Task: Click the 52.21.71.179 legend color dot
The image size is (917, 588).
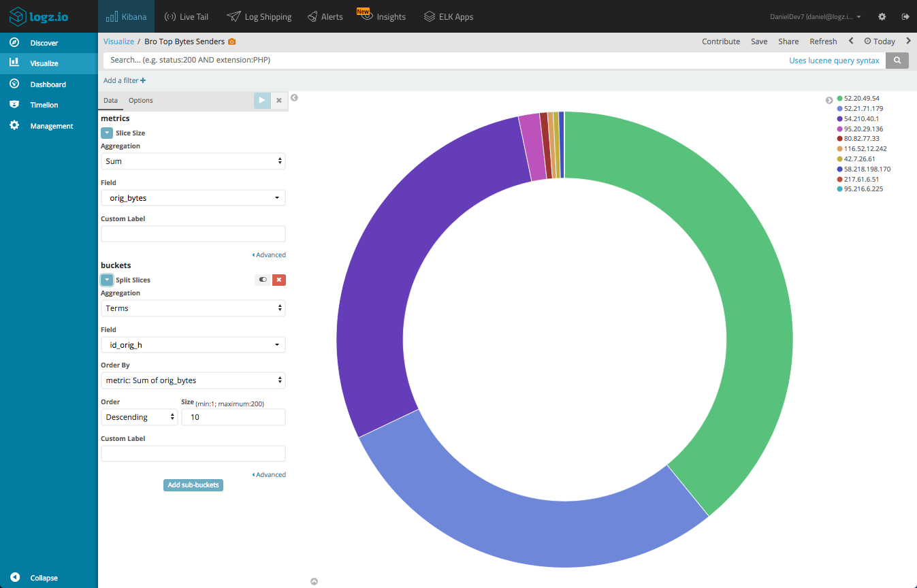Action: click(840, 109)
